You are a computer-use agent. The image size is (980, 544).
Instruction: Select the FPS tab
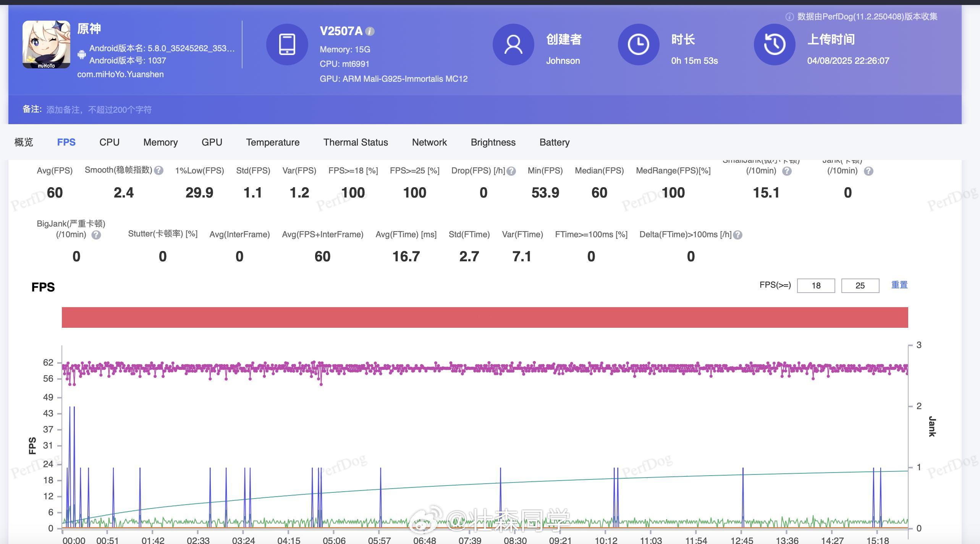[x=66, y=142]
